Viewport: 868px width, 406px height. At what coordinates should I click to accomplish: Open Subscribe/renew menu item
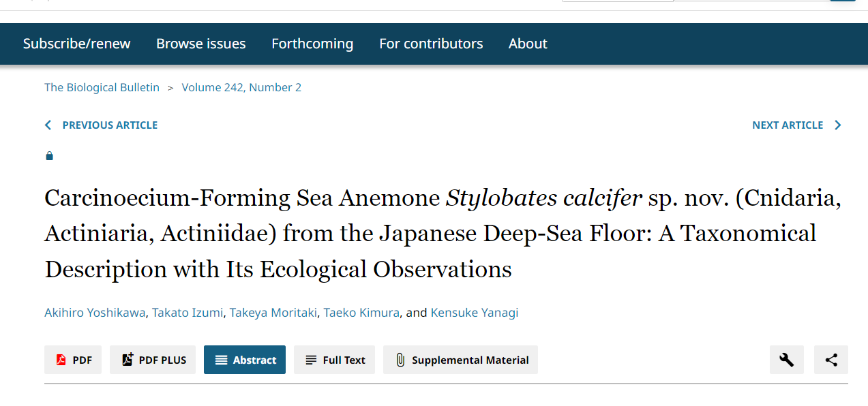tap(76, 44)
